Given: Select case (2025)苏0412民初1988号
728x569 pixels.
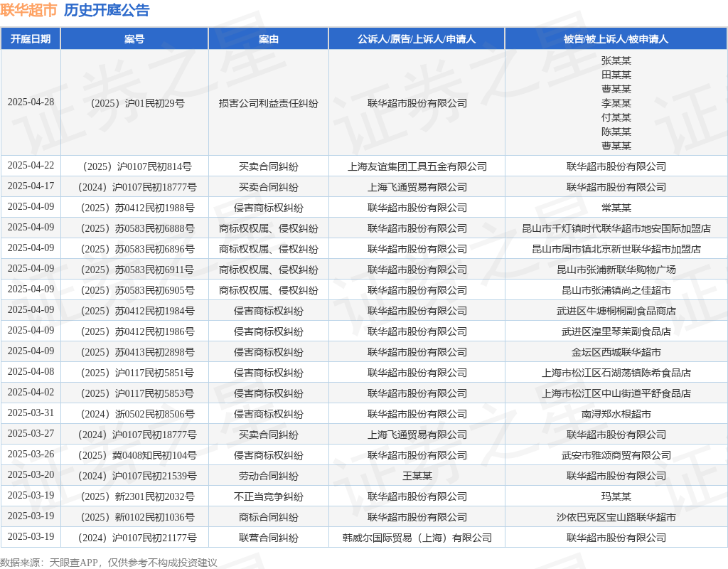Looking at the screenshot, I should [137, 208].
